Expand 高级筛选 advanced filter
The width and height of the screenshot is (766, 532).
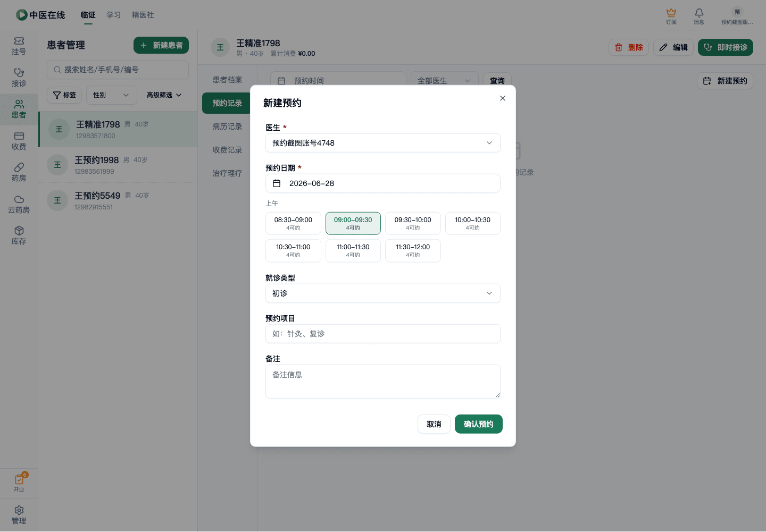[164, 95]
